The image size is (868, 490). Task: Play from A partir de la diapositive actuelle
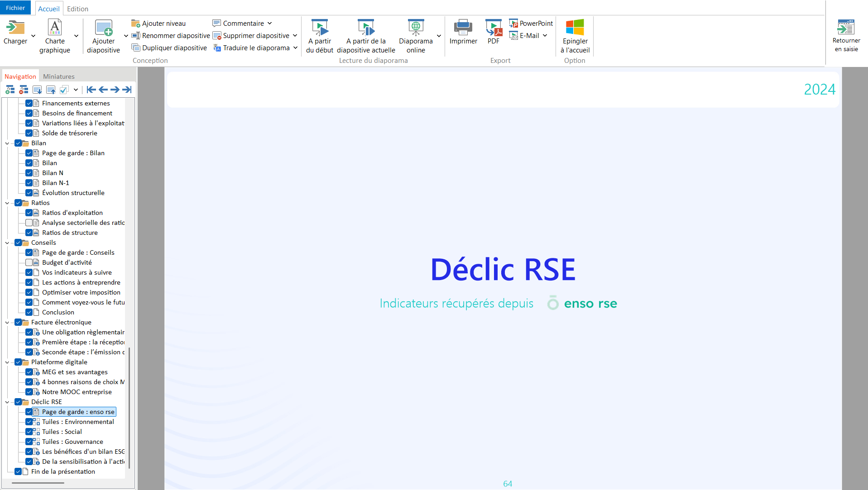coord(366,36)
